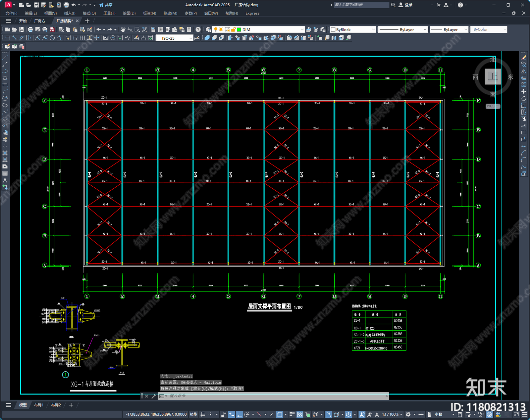
Task: Click the ByBlock white color swatch
Action: click(333, 29)
